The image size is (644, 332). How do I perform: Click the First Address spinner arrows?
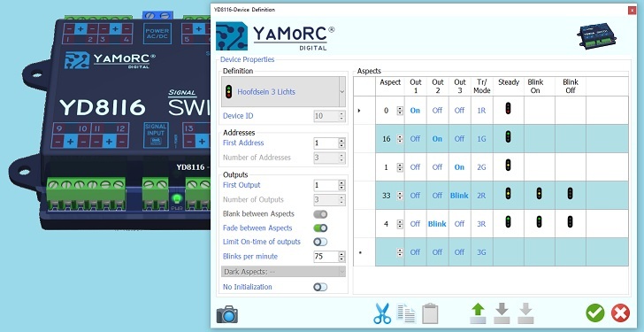341,143
